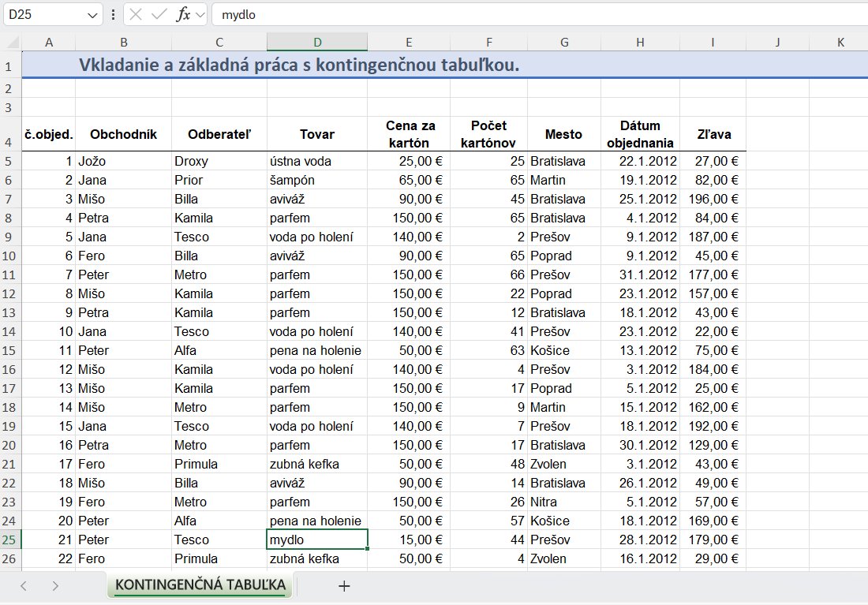Click the Košice cell in row 15
This screenshot has width=868, height=605.
[564, 350]
